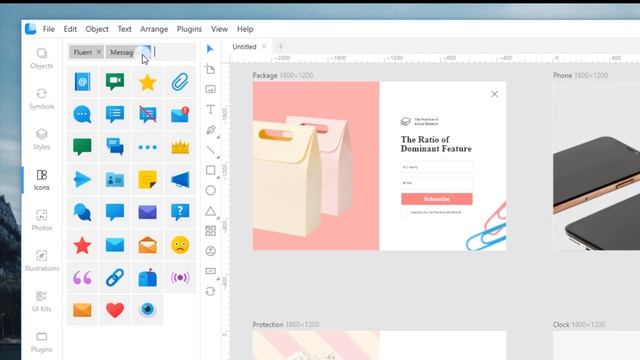The height and width of the screenshot is (360, 640).
Task: Pick the yellow star icon
Action: [147, 82]
